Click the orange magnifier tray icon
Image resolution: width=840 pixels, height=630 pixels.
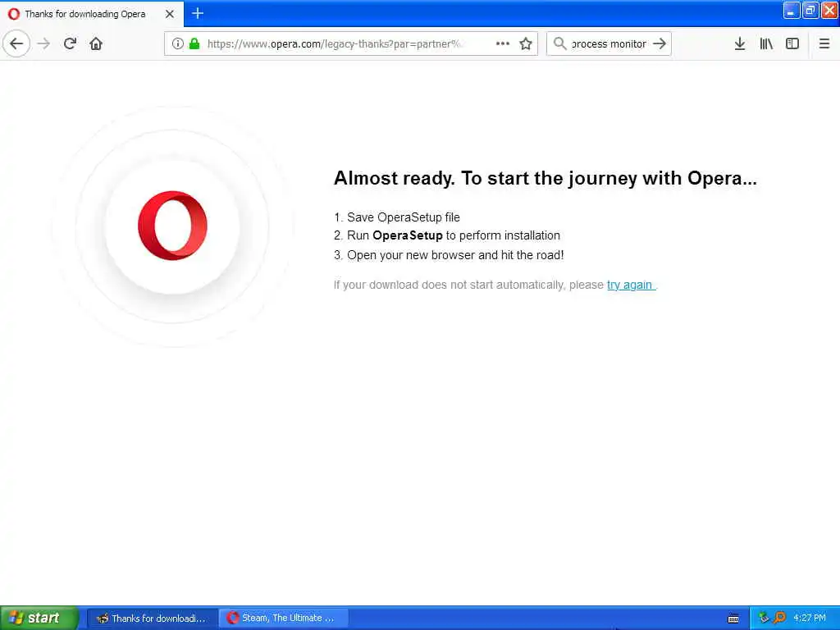click(x=779, y=618)
